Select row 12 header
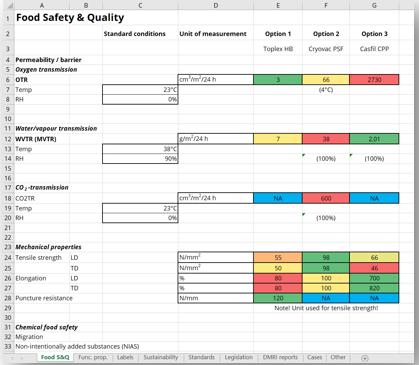 [8, 139]
